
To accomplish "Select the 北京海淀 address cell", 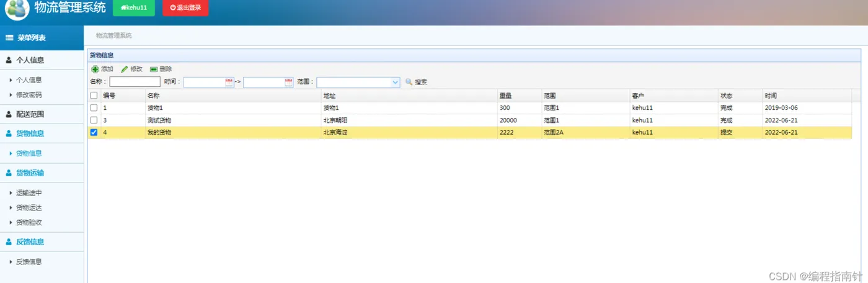I will pyautogui.click(x=409, y=132).
